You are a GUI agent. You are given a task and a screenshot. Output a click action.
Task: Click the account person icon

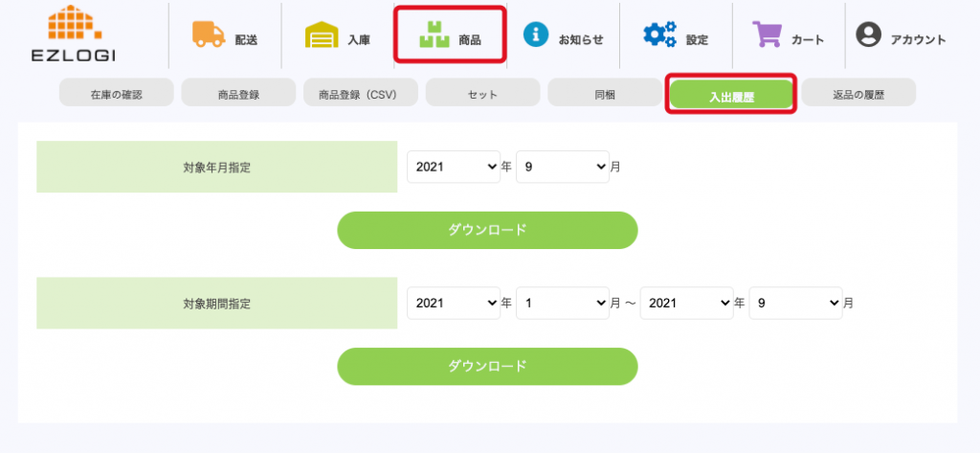(868, 35)
